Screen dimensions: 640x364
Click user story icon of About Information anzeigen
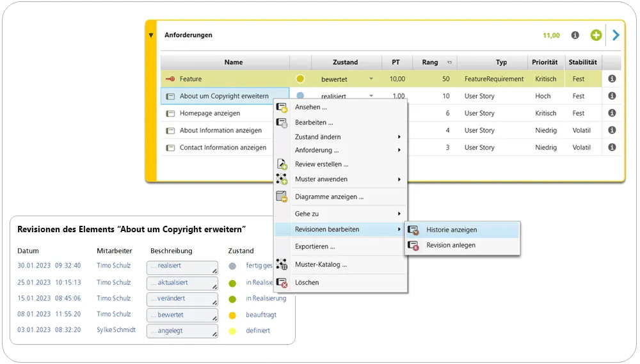(170, 131)
